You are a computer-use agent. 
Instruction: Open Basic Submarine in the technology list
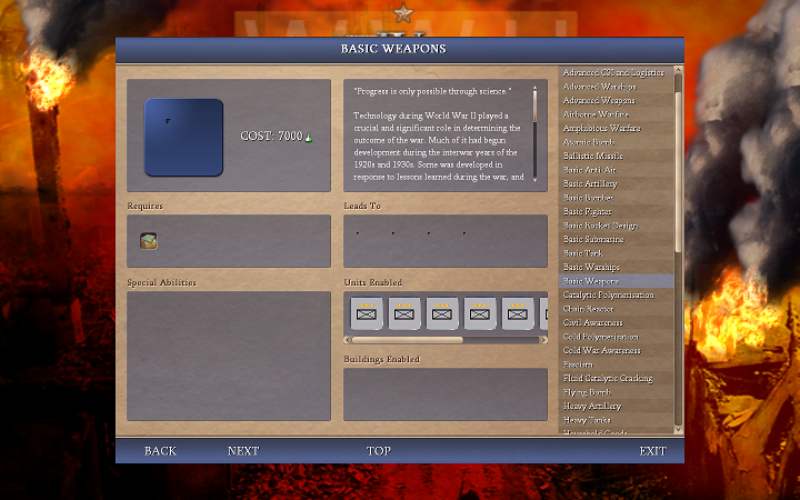[593, 240]
